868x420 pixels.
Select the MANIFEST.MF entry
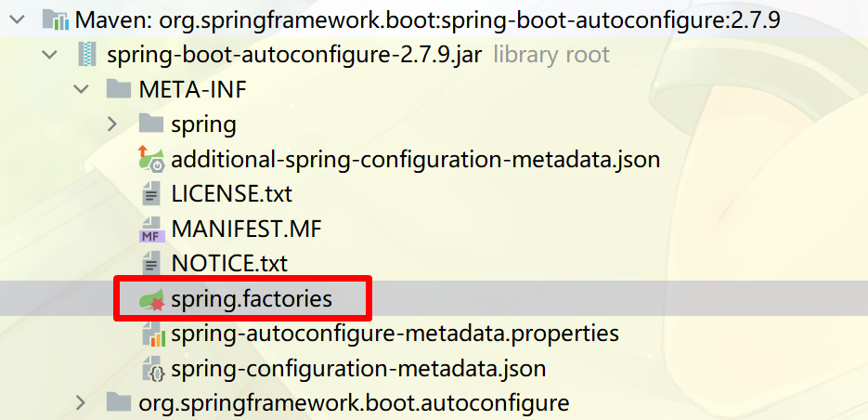click(x=246, y=229)
